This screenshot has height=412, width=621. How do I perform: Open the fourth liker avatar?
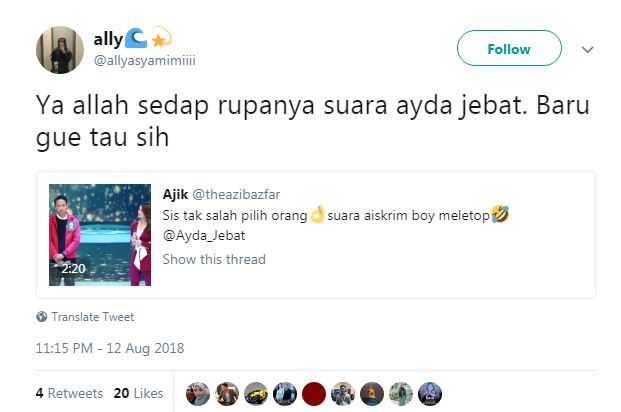coord(285,394)
